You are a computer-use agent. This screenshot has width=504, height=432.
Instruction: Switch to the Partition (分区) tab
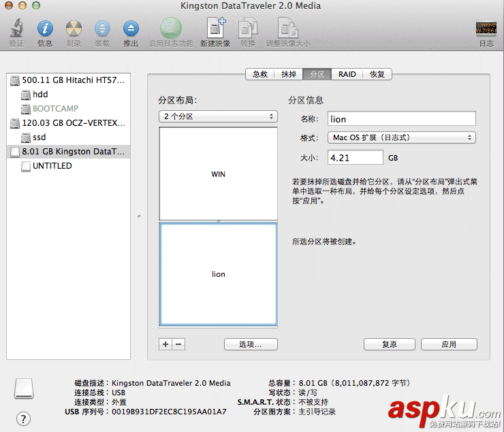click(x=317, y=74)
